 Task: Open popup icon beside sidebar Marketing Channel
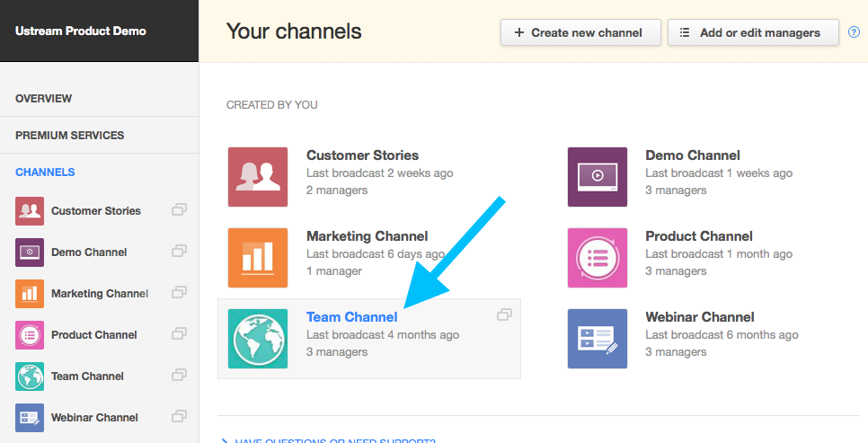pyautogui.click(x=179, y=292)
